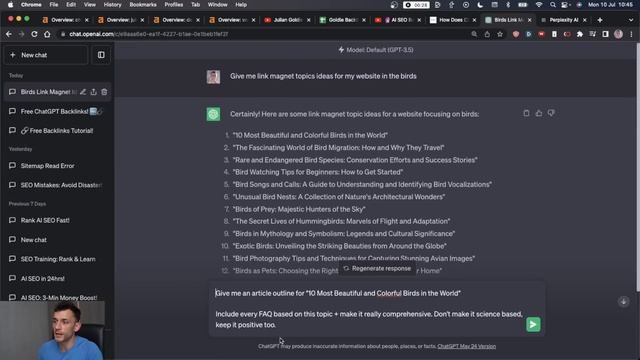
Task: Switch to the Goldie Backlinks sheet tab
Action: (343, 20)
